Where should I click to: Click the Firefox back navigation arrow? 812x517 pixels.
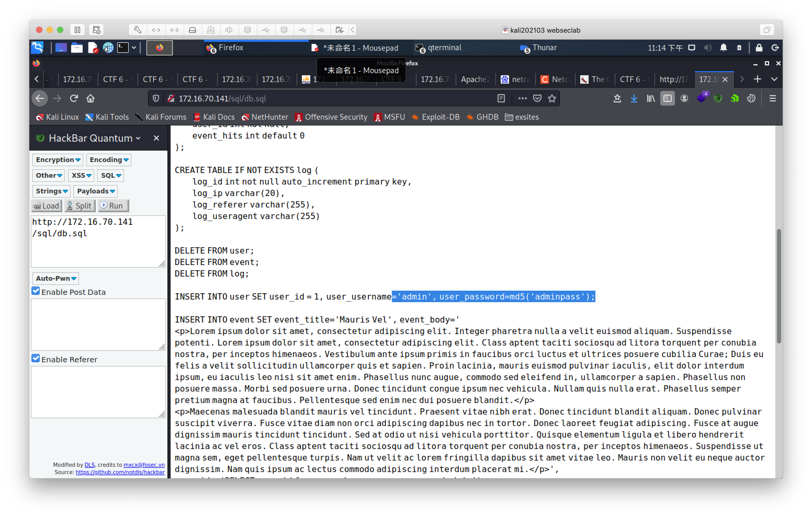coord(40,99)
